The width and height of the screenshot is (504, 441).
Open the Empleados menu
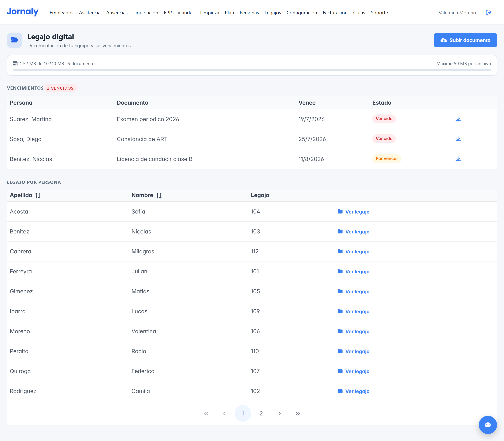62,13
